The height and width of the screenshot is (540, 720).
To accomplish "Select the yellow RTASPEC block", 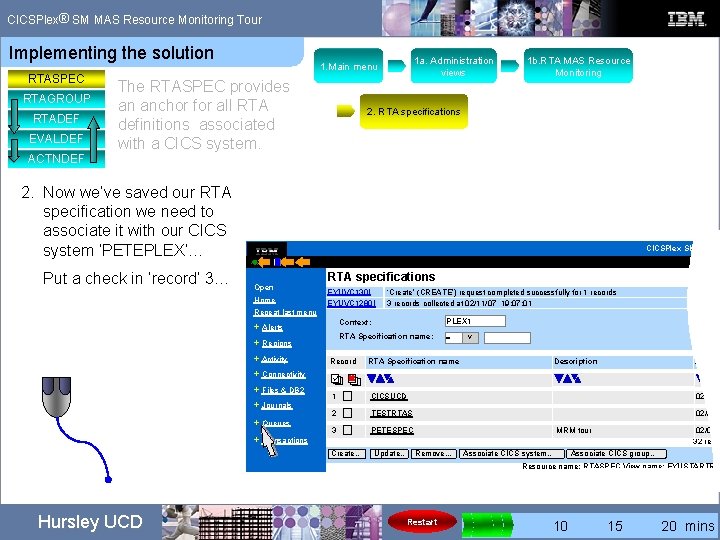I will point(56,79).
